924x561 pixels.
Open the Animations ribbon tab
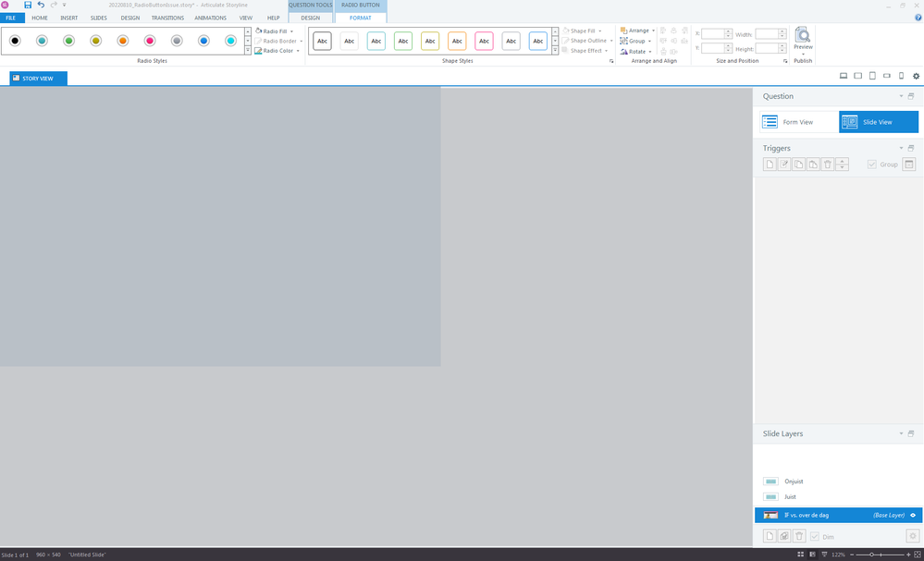tap(210, 18)
